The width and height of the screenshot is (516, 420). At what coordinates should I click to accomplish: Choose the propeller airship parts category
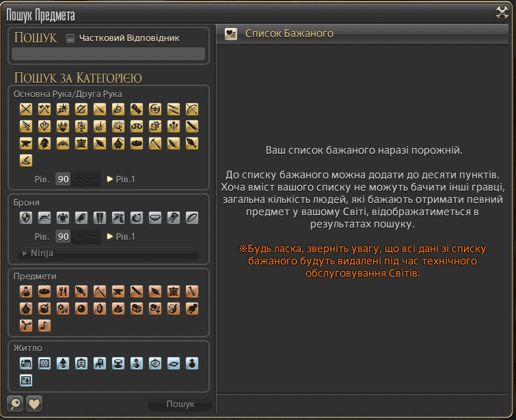click(x=26, y=326)
